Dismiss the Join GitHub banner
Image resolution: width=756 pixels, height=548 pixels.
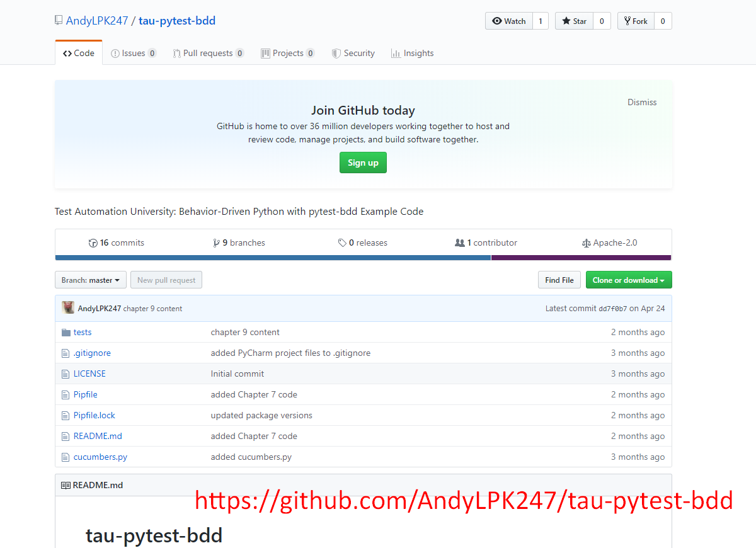[x=642, y=102]
